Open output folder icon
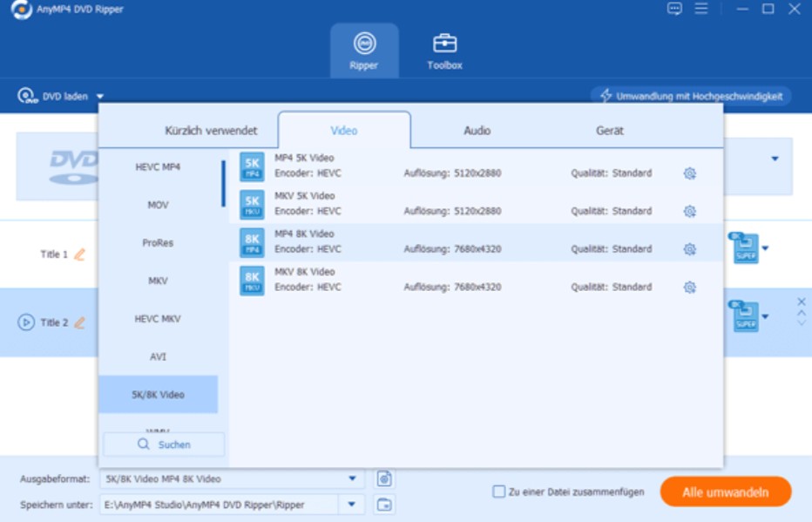The width and height of the screenshot is (812, 522). coord(384,505)
